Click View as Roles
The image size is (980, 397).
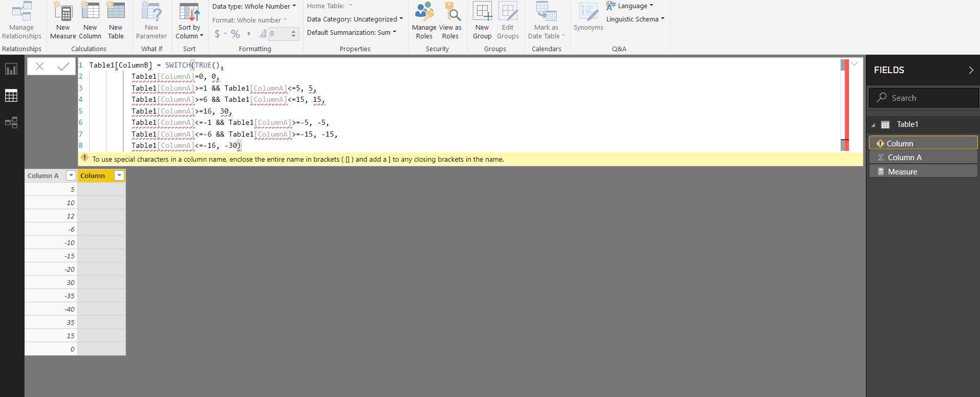point(450,20)
